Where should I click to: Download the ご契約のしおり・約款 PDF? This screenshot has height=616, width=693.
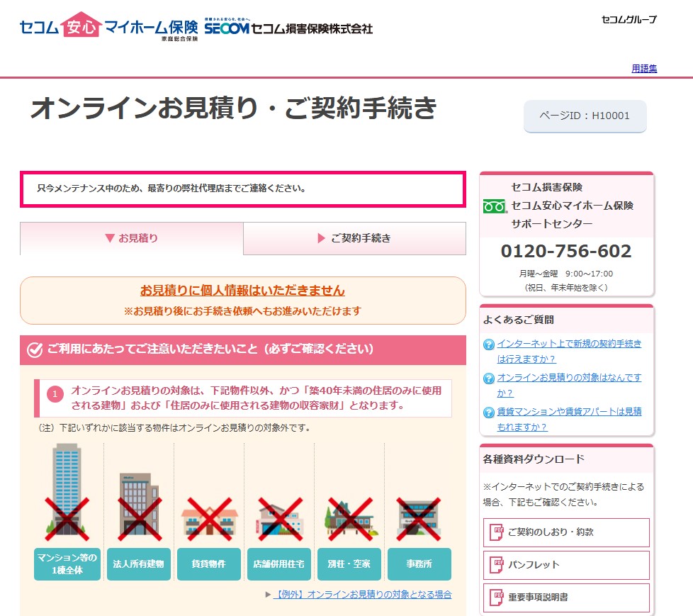(x=566, y=532)
